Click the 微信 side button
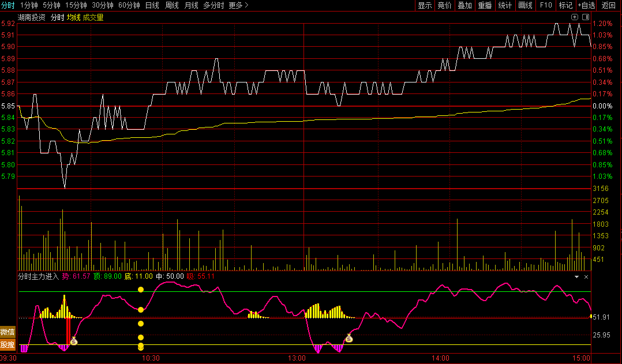The image size is (622, 364). click(8, 332)
